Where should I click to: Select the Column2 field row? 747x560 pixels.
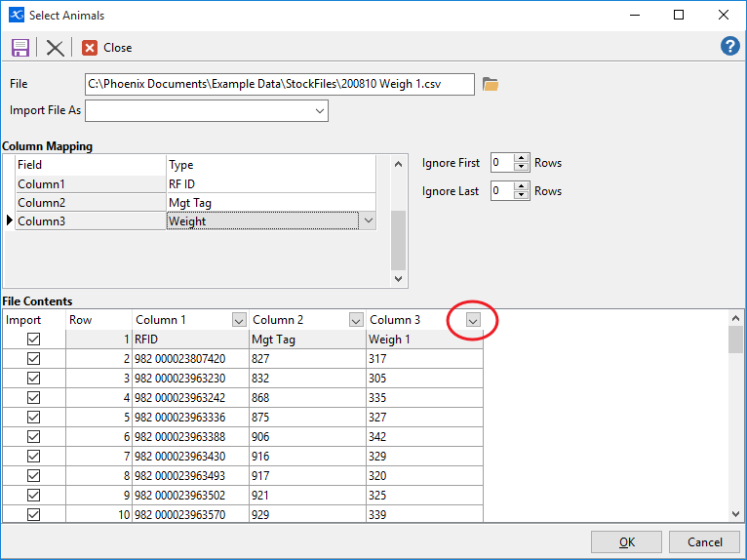pos(91,203)
